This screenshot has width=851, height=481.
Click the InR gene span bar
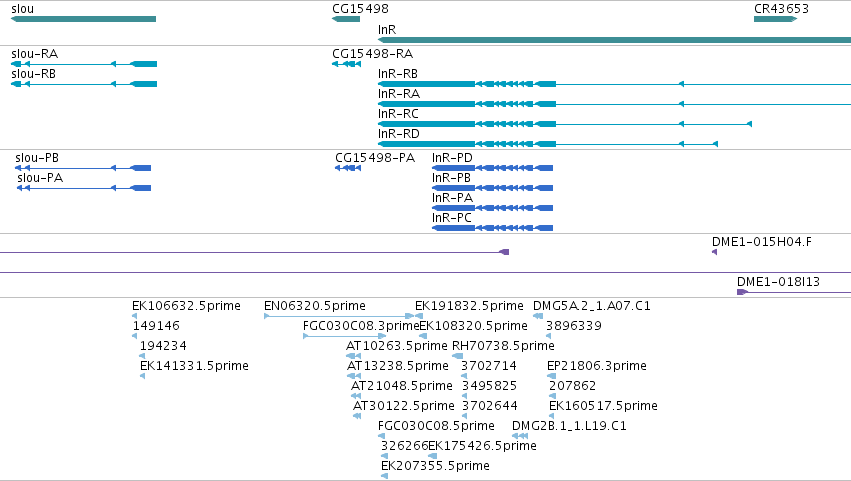[614, 40]
